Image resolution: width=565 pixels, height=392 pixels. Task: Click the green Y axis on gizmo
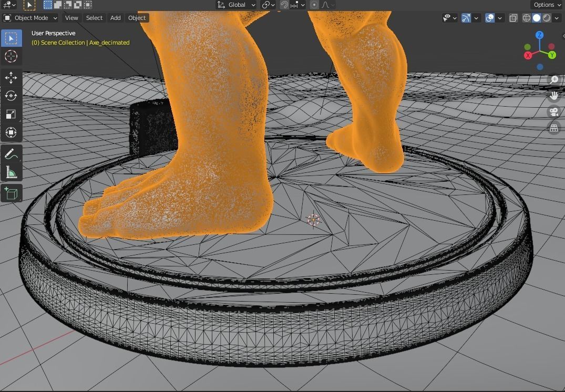552,55
